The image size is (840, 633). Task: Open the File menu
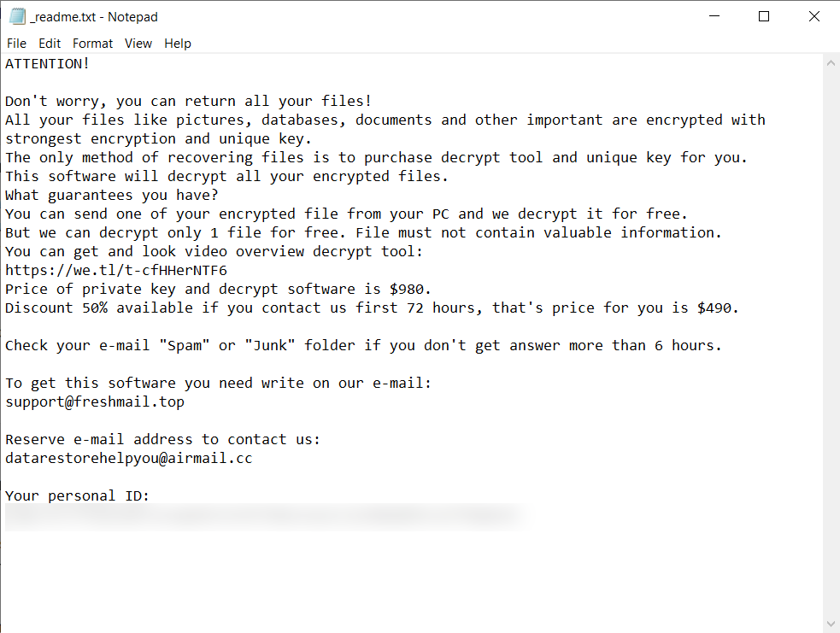pyautogui.click(x=16, y=44)
